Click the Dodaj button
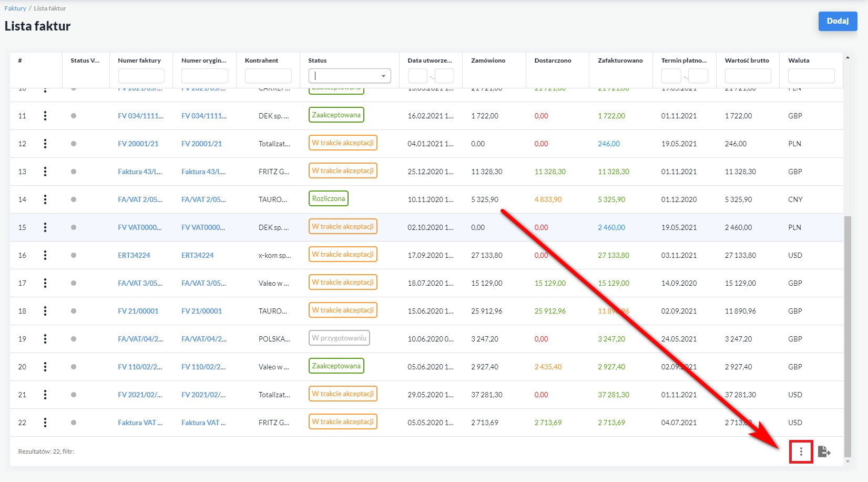Image resolution: width=868 pixels, height=482 pixels. pyautogui.click(x=838, y=21)
